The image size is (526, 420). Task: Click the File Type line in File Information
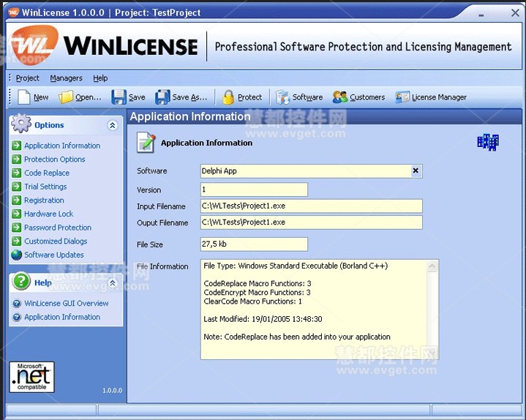point(296,266)
